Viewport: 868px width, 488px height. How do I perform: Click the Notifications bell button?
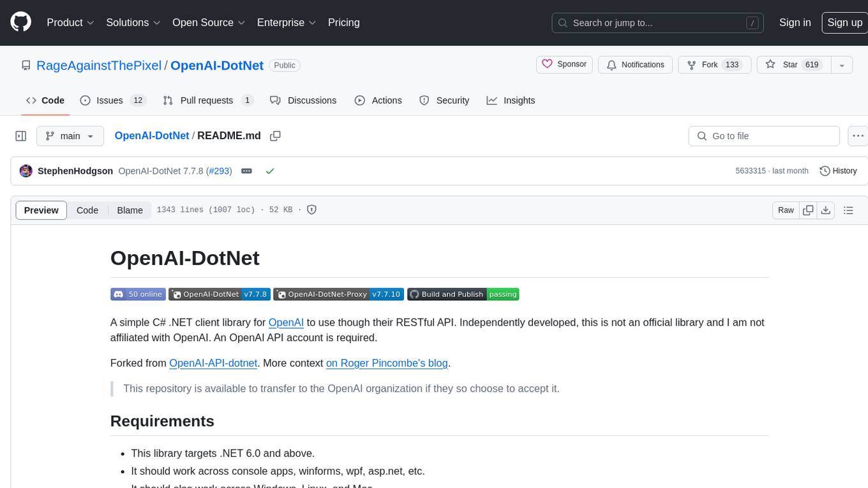click(x=635, y=65)
